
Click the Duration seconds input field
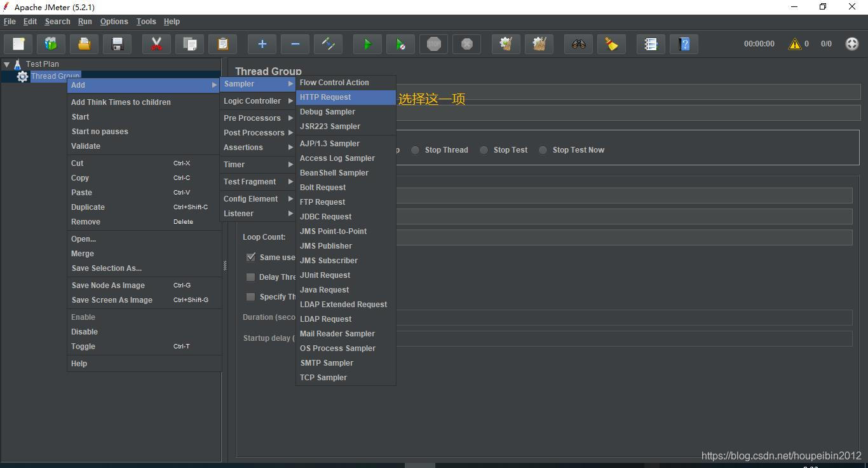coord(624,317)
